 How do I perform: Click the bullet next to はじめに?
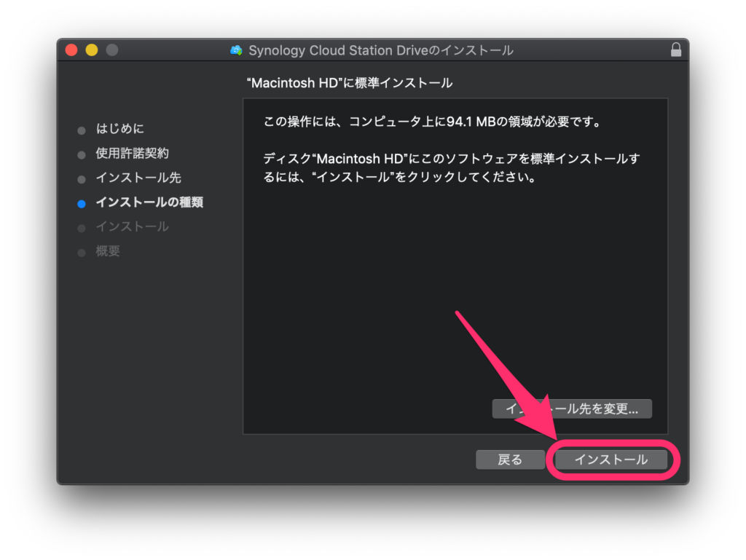pyautogui.click(x=82, y=130)
